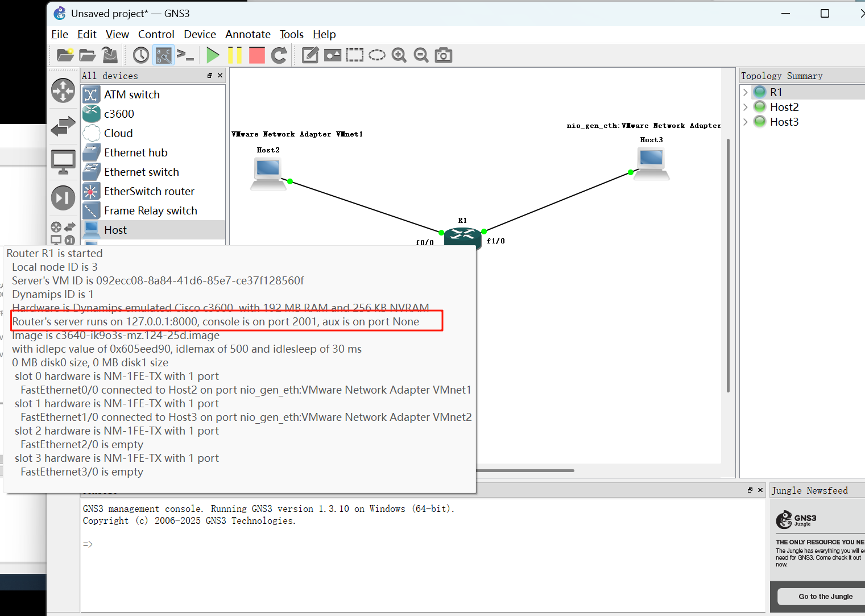Click the Open project folder icon

click(x=87, y=55)
